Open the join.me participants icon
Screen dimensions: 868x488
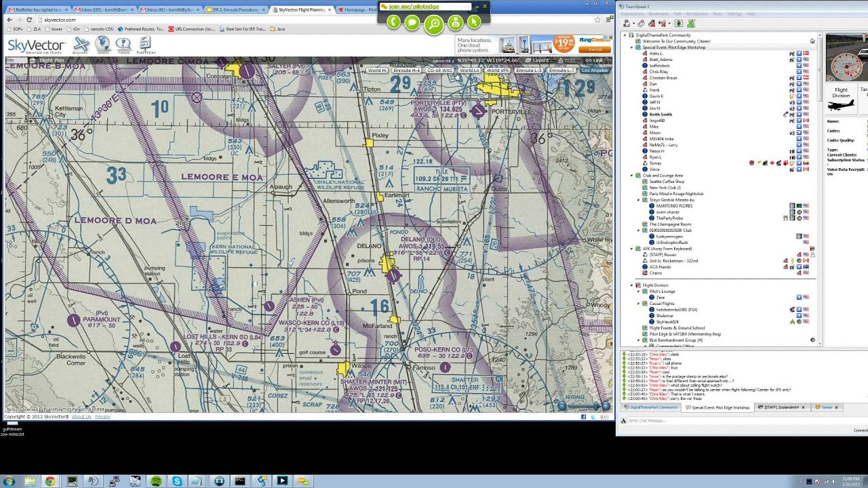point(455,22)
